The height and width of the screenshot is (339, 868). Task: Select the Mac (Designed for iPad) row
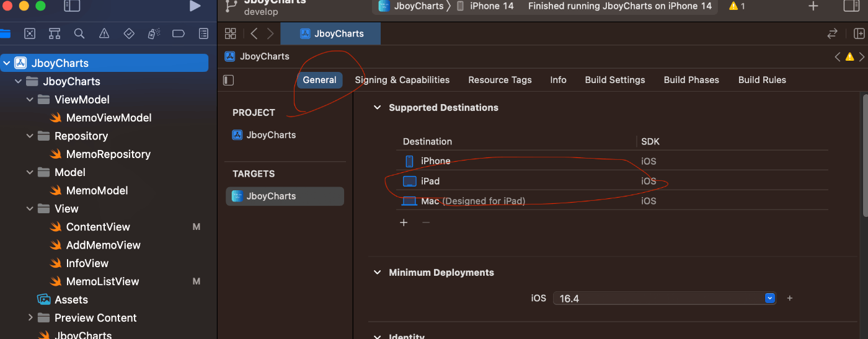point(612,201)
